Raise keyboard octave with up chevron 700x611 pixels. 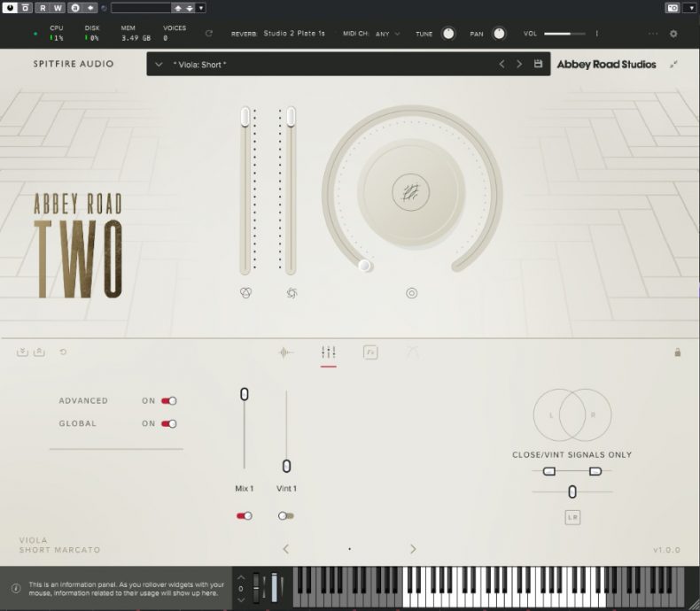pyautogui.click(x=241, y=577)
